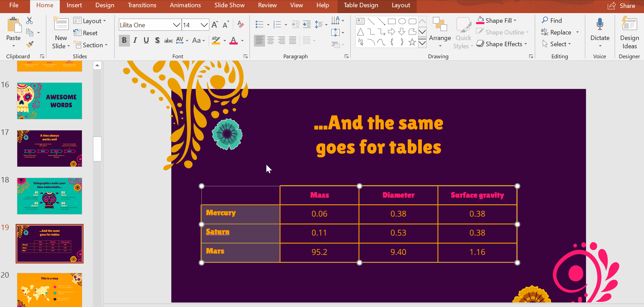Toggle Italic formatting
The height and width of the screenshot is (307, 644).
pos(135,40)
